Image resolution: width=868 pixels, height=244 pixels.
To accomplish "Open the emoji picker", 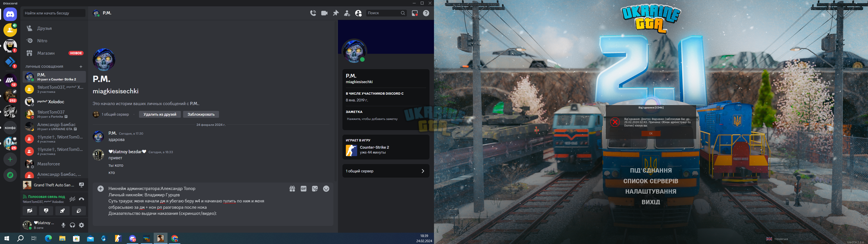I will coord(326,189).
